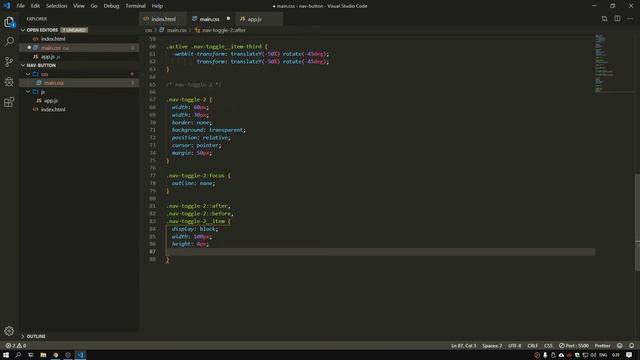Viewport: 640px width, 360px height.
Task: Click the VS Code logo in title bar
Action: pos(7,6)
